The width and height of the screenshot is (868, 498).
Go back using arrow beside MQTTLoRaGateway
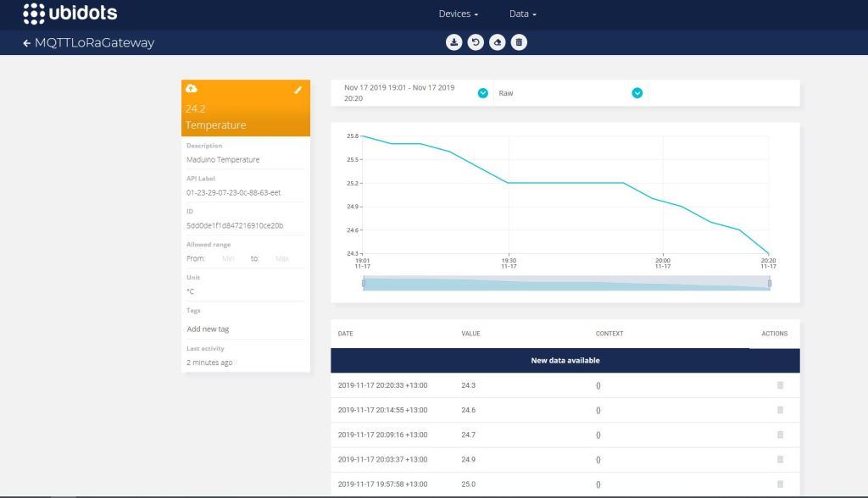click(27, 42)
